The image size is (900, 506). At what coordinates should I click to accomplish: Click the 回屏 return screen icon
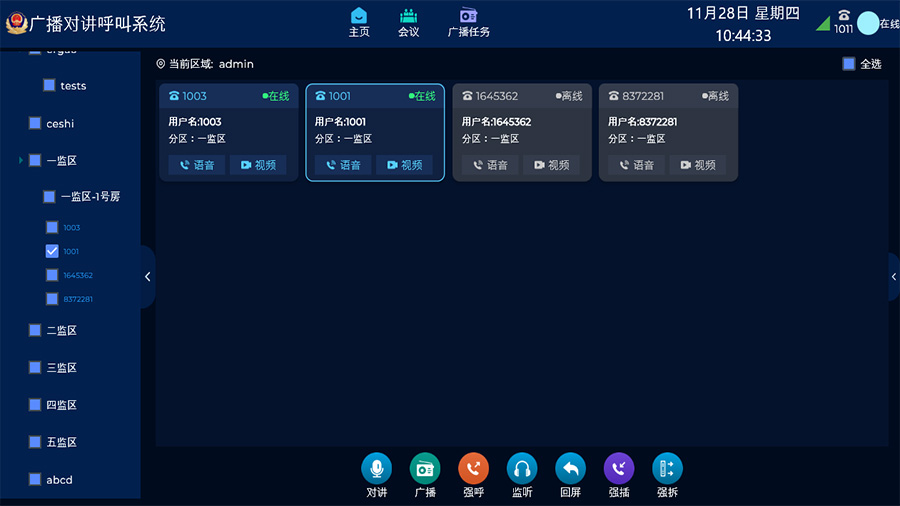570,468
